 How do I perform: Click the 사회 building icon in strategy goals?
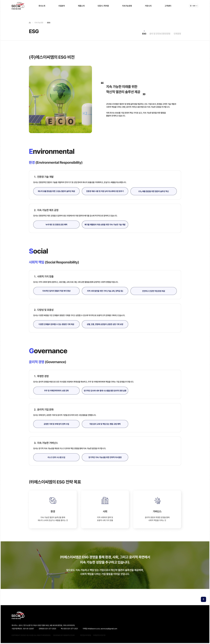pos(105,500)
